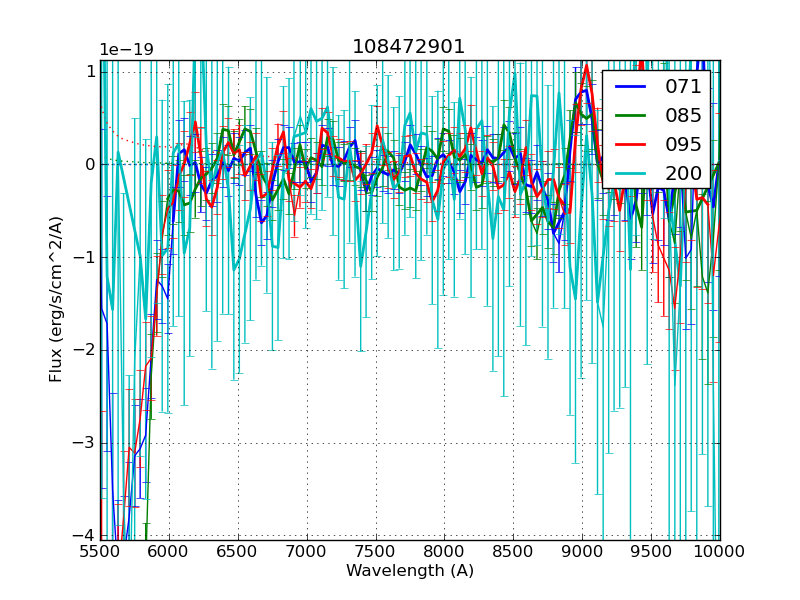
Task: Click the 10000 x-axis tick label
Action: click(720, 551)
